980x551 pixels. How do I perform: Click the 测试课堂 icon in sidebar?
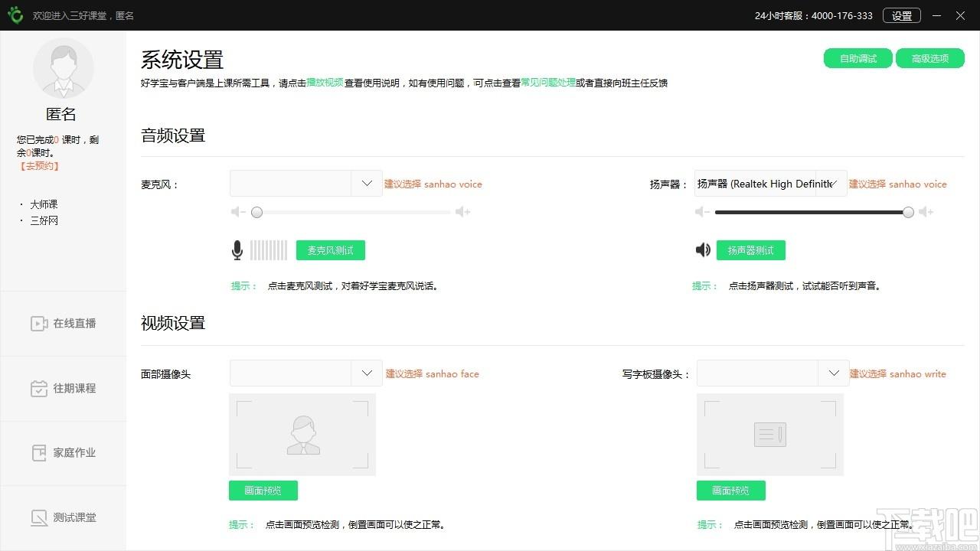click(x=39, y=518)
